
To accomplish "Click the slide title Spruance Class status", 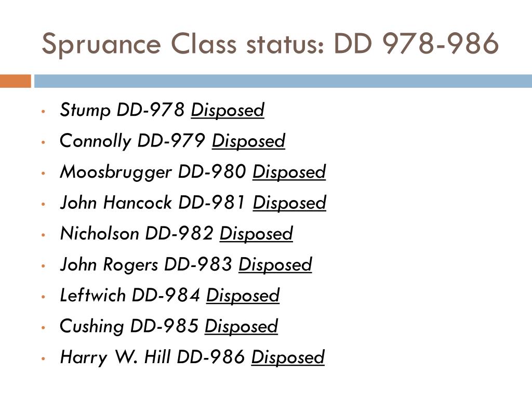I will pos(270,44).
